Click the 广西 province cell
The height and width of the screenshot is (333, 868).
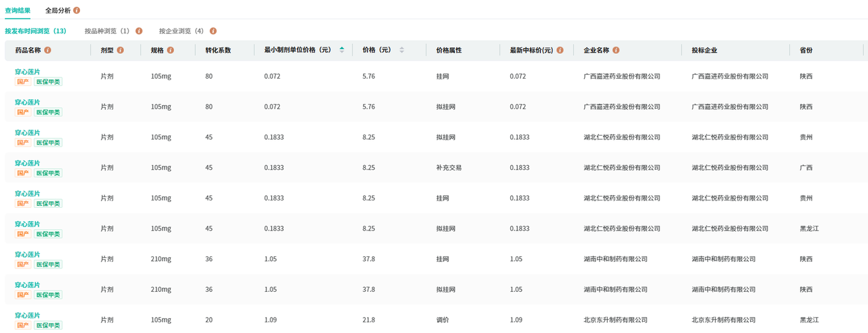[806, 168]
